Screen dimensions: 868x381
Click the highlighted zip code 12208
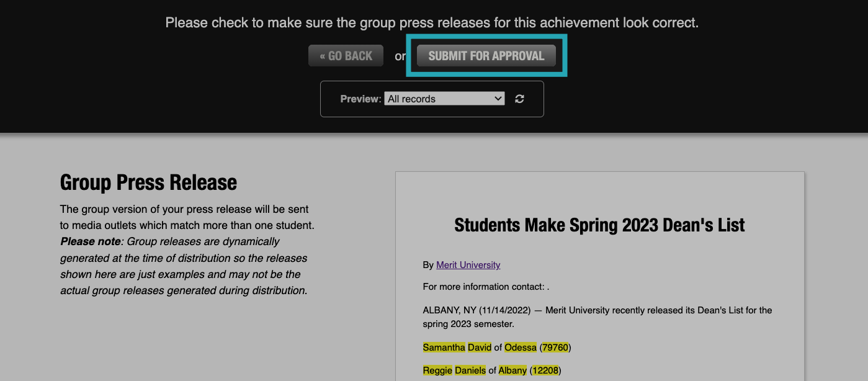545,370
